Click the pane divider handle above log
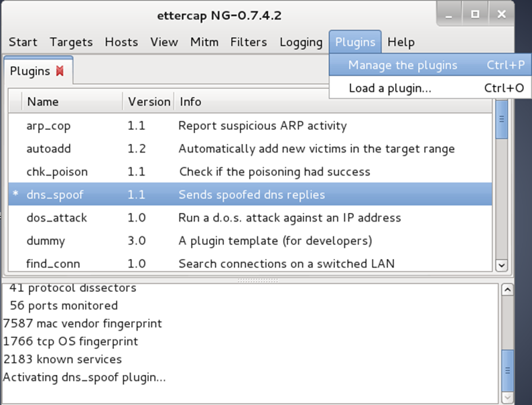This screenshot has height=405, width=532. coord(258,280)
